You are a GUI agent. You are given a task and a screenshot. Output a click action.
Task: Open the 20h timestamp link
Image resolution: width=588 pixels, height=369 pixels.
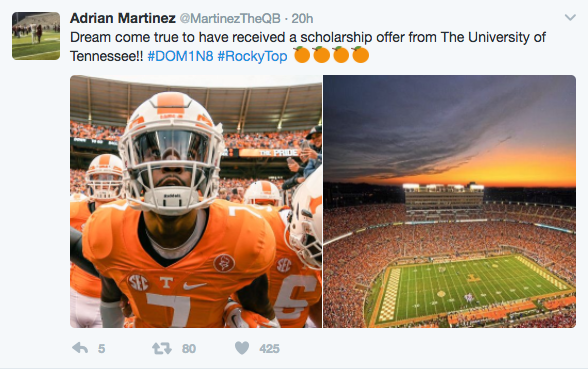click(302, 18)
